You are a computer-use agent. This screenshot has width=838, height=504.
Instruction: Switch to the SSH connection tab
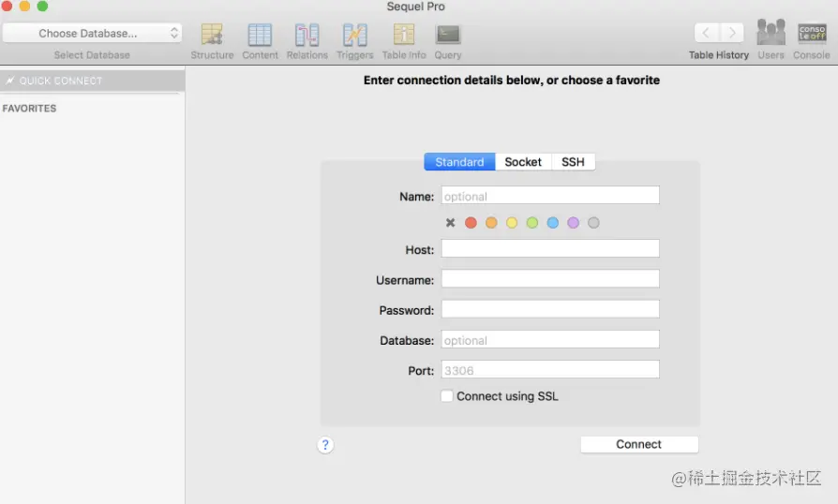(573, 162)
